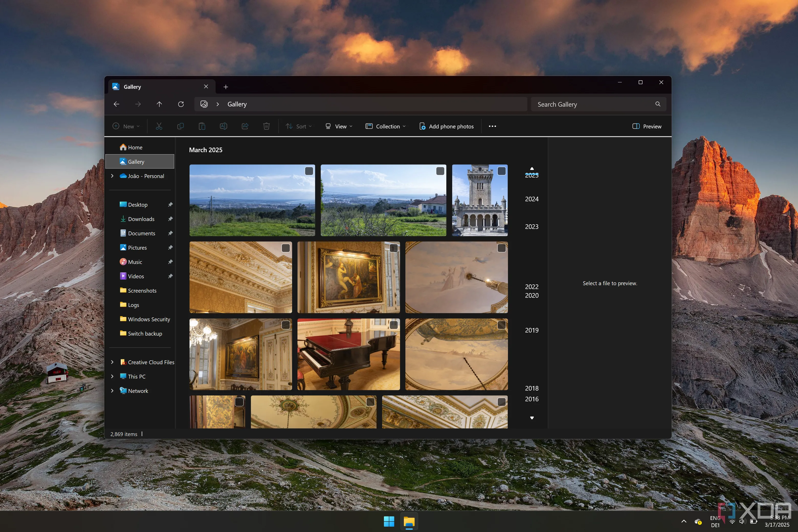Click the Wi-Fi network tray icon
This screenshot has width=798, height=532.
tap(733, 522)
